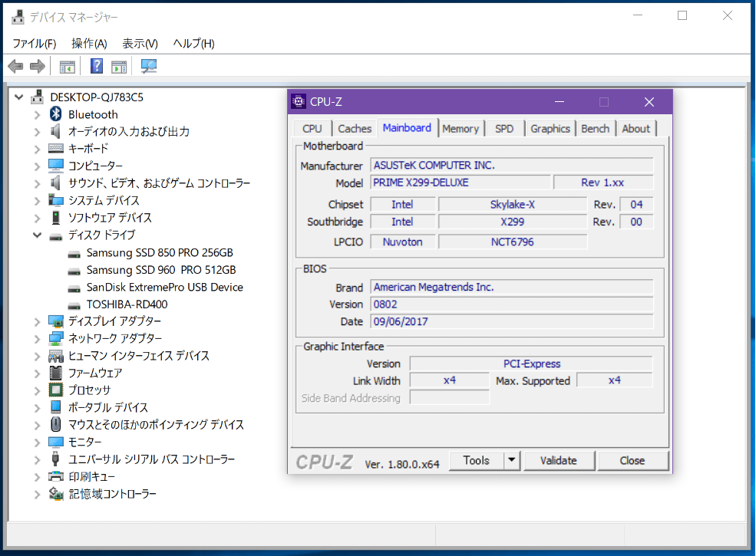
Task: Select Samsung SSD 960 PRO 512GB
Action: [x=161, y=270]
